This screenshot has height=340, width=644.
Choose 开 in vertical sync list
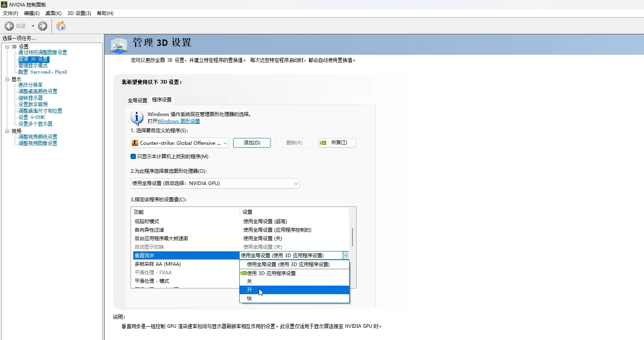click(294, 290)
